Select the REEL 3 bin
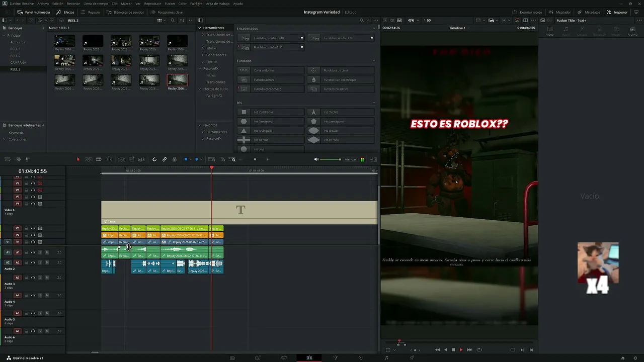This screenshot has height=362, width=644. (15, 69)
